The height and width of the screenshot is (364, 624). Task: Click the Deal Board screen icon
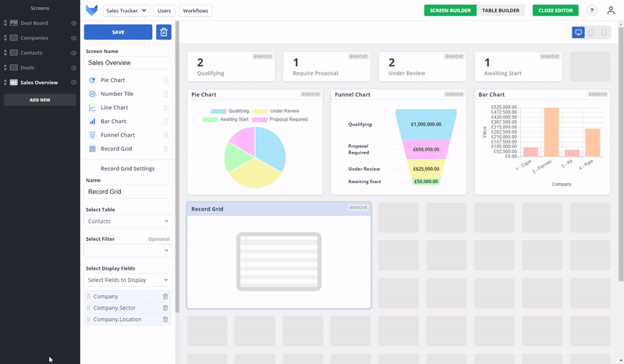click(x=13, y=23)
